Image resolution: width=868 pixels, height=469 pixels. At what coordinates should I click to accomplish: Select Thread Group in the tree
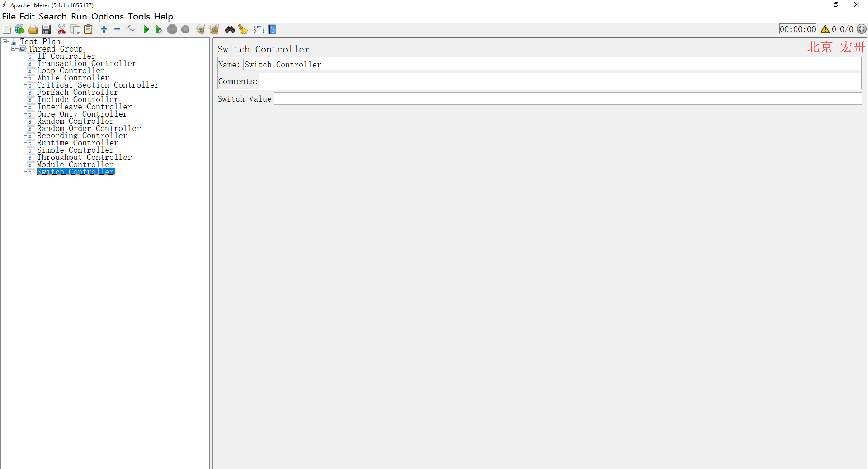(56, 49)
